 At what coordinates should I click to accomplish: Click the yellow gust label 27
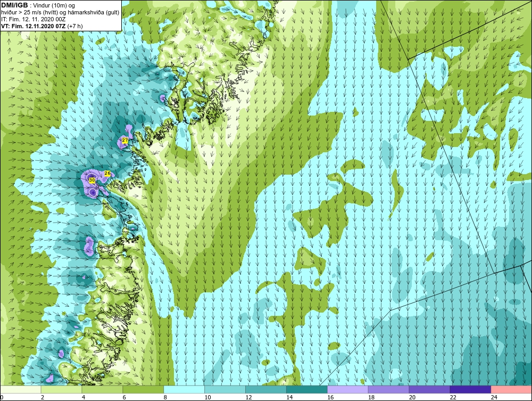coord(125,140)
